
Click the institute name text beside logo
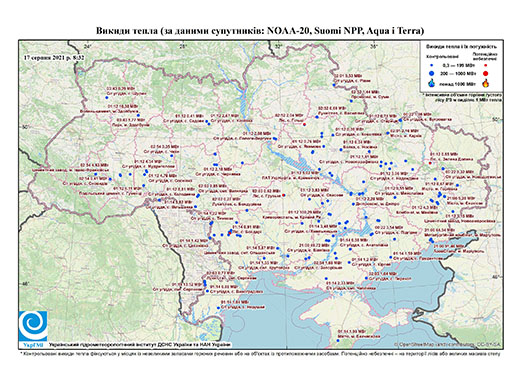tap(139, 344)
